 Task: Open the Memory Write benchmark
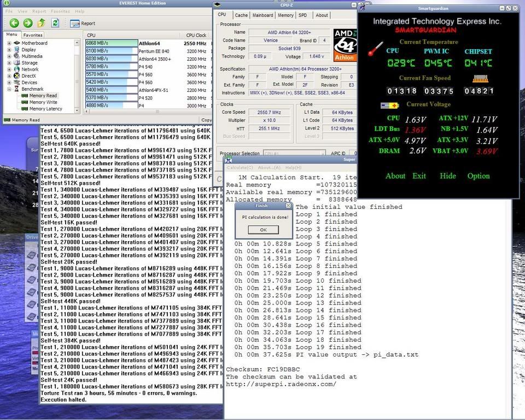coord(43,102)
